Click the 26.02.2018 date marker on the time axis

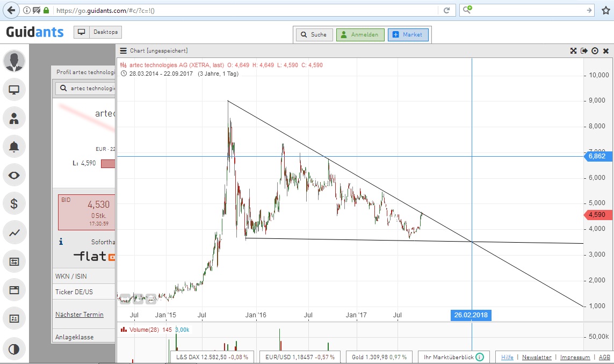point(471,315)
